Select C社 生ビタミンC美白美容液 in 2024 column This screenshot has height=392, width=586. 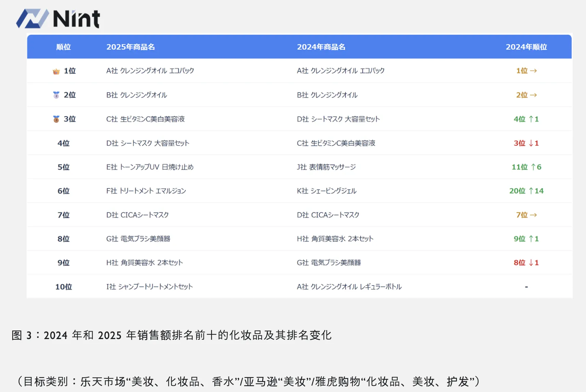click(x=336, y=143)
